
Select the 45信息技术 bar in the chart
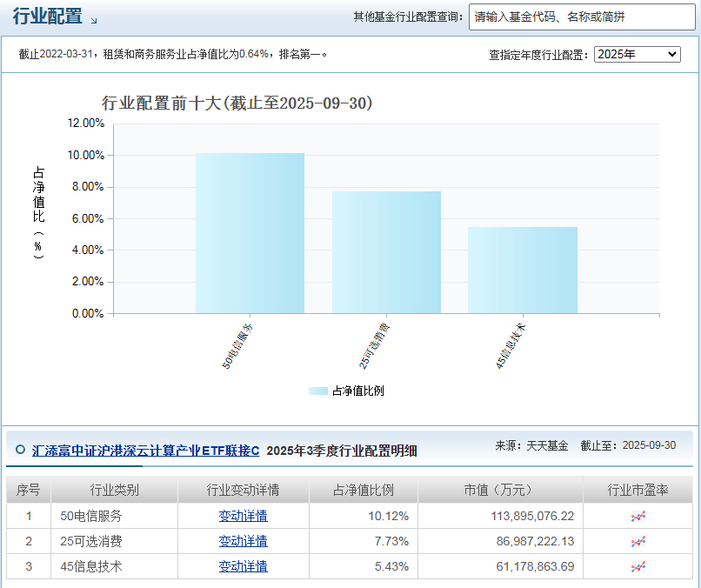522,270
